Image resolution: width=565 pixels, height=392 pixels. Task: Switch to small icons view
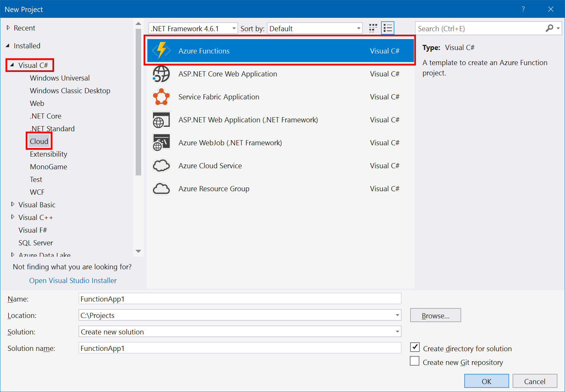[373, 28]
